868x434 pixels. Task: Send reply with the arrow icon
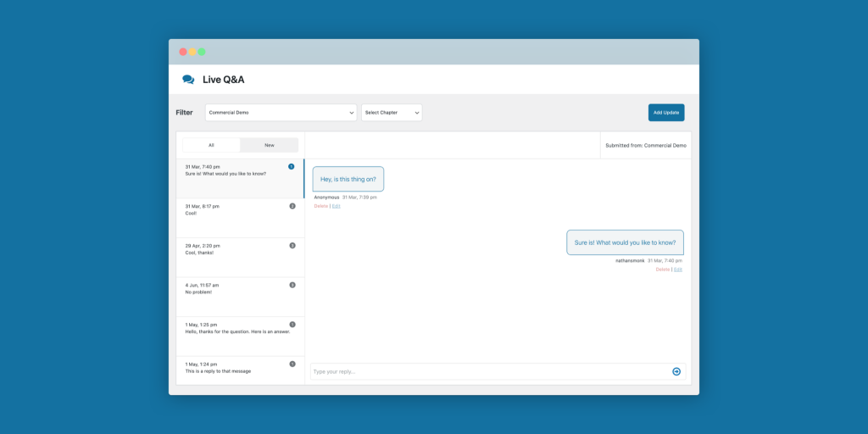[676, 371]
